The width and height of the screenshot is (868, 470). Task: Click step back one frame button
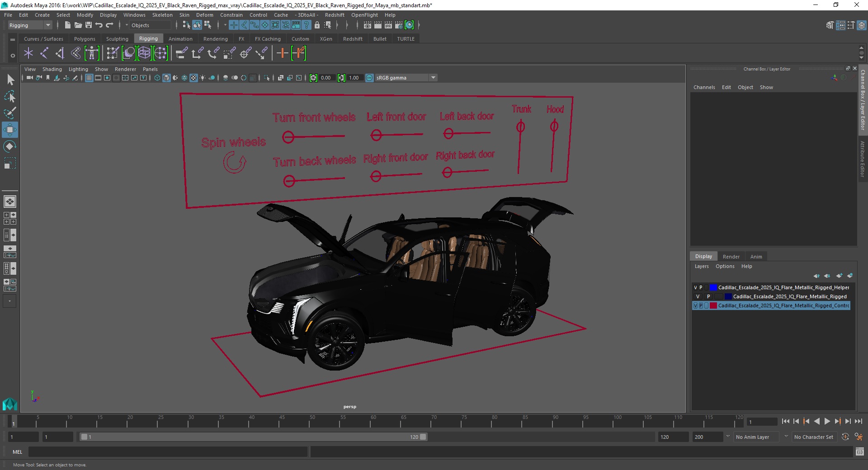tap(796, 421)
